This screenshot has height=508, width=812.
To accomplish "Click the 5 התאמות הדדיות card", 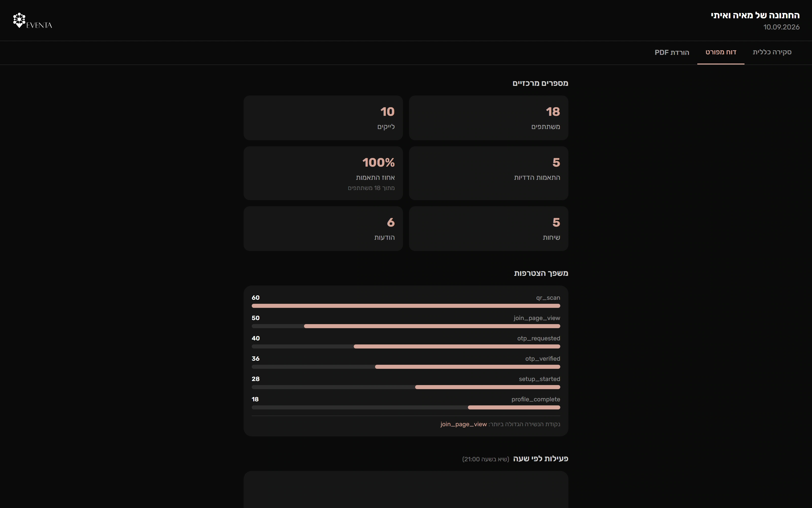I will [x=488, y=173].
